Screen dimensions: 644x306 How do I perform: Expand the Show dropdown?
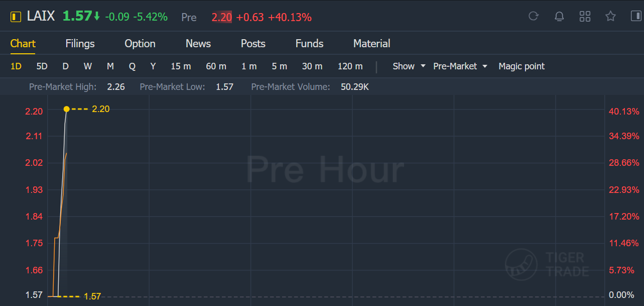(x=409, y=66)
